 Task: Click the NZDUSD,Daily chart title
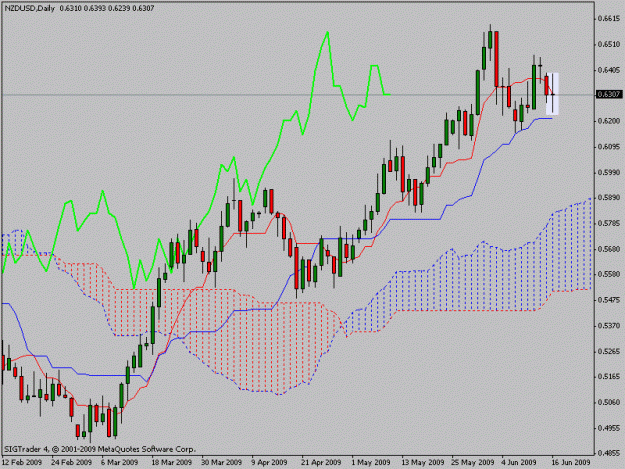tap(29, 8)
